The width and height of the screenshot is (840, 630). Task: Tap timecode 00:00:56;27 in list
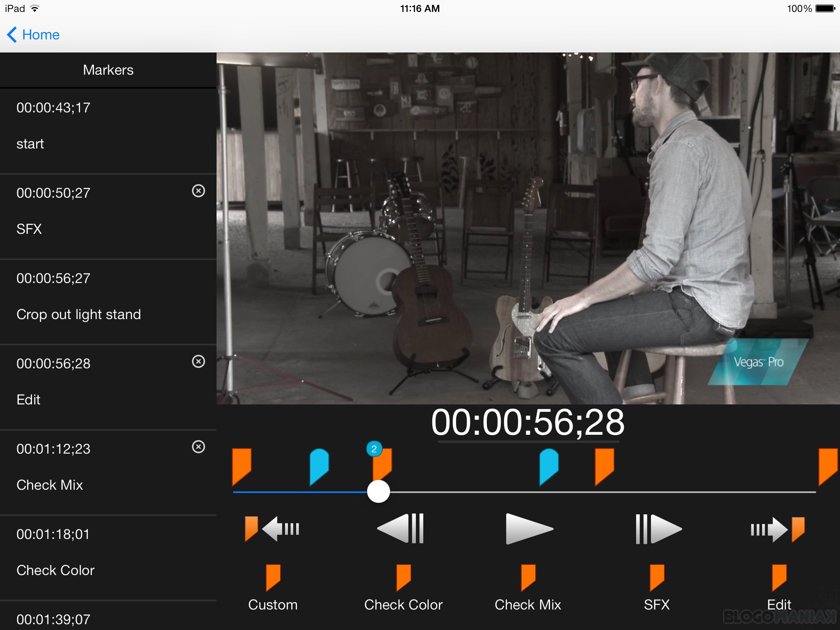pos(53,278)
